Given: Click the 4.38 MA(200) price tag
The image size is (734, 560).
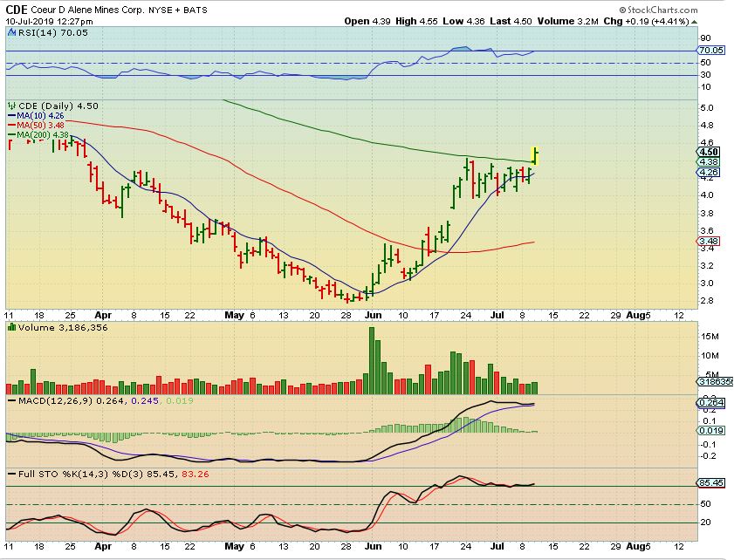Looking at the screenshot, I should click(709, 162).
